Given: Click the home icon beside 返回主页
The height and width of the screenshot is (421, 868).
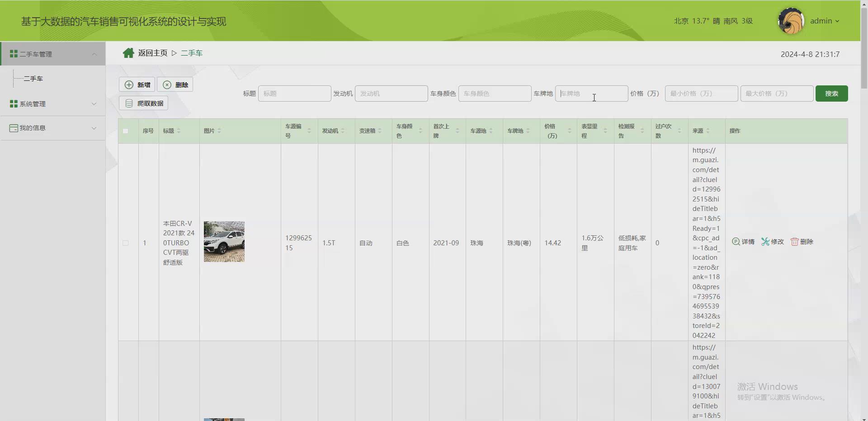Looking at the screenshot, I should 128,53.
